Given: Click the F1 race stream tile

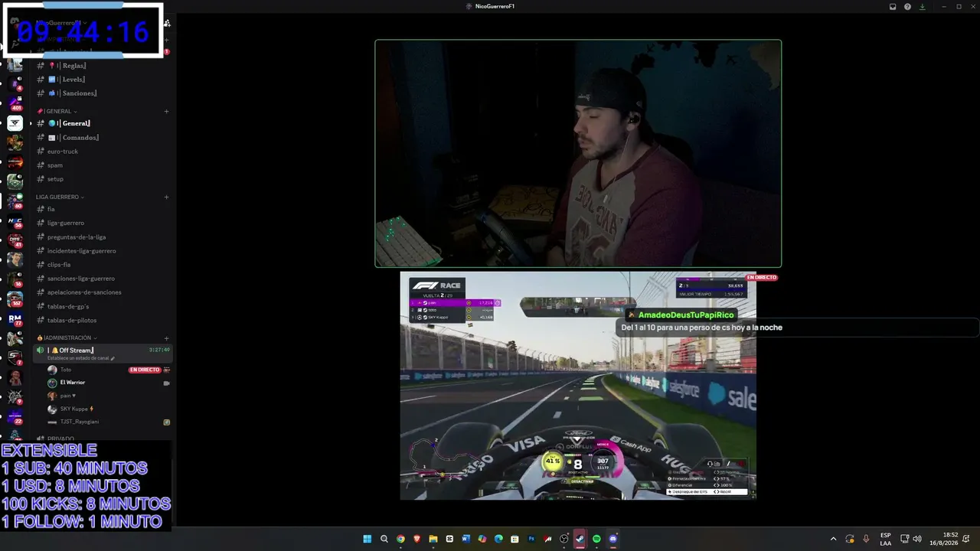Looking at the screenshot, I should click(578, 386).
